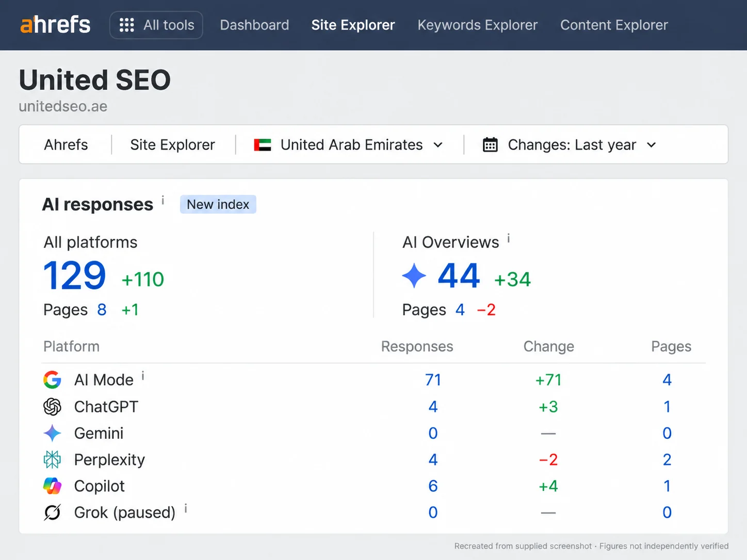Click the Perplexity row label
Image resolution: width=747 pixels, height=560 pixels.
point(109,459)
